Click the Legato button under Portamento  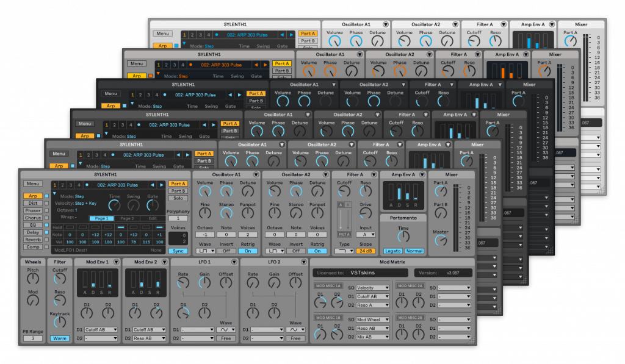[392, 251]
